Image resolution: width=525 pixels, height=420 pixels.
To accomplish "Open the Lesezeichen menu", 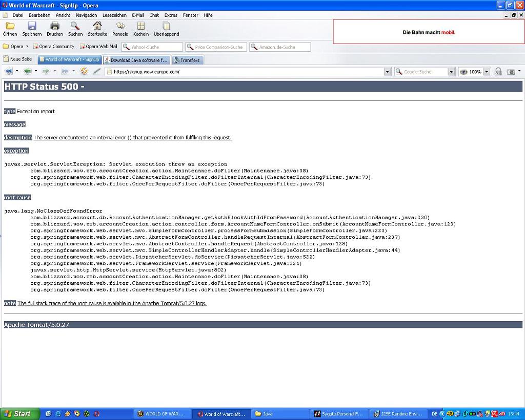I will (114, 15).
